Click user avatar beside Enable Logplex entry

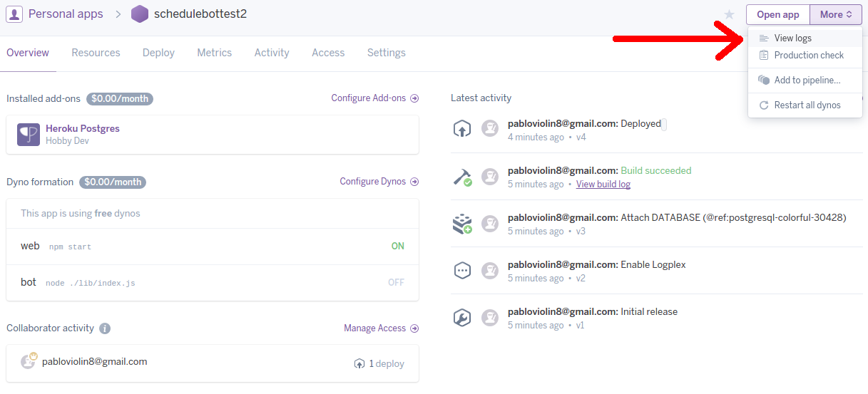tap(489, 270)
